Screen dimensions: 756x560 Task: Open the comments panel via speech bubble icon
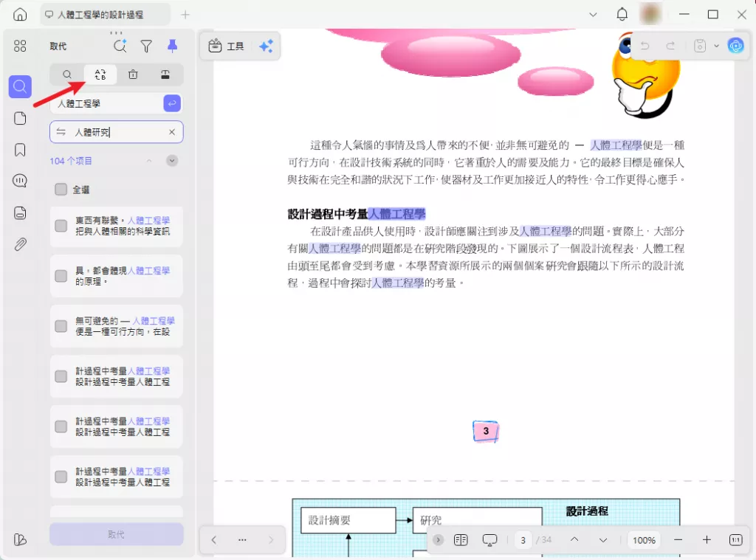(20, 180)
